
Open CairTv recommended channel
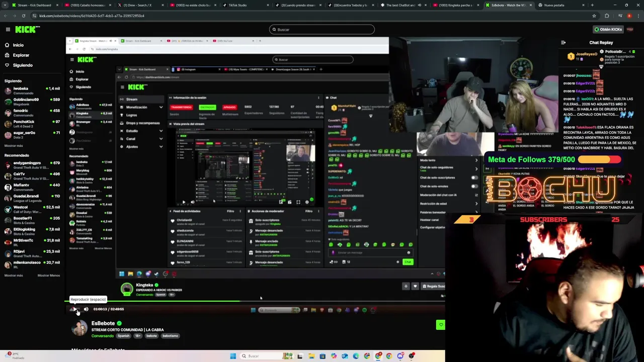[32, 176]
